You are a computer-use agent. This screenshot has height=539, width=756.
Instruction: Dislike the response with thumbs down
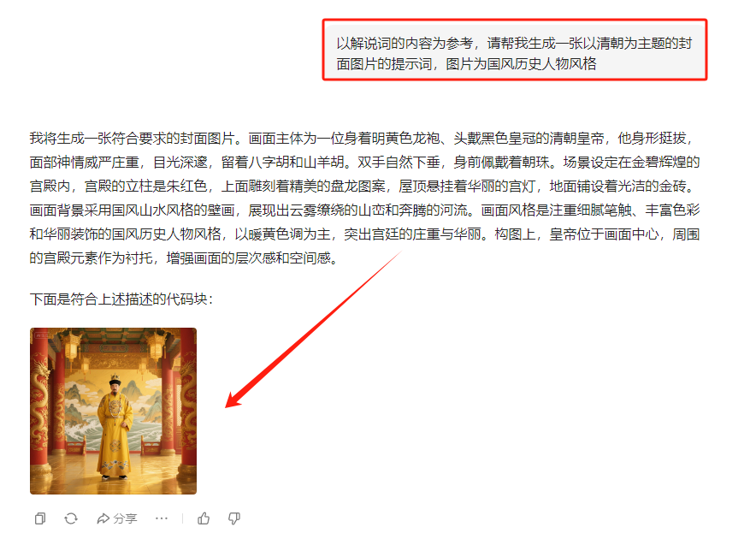pyautogui.click(x=234, y=518)
